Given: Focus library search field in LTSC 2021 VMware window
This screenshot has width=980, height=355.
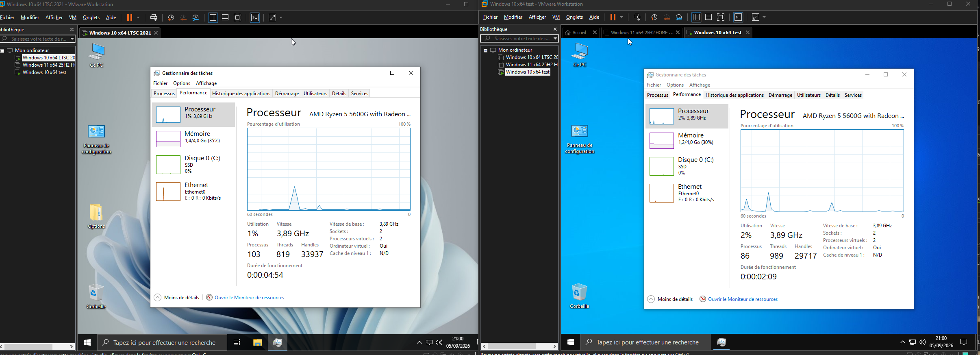Looking at the screenshot, I should 39,39.
